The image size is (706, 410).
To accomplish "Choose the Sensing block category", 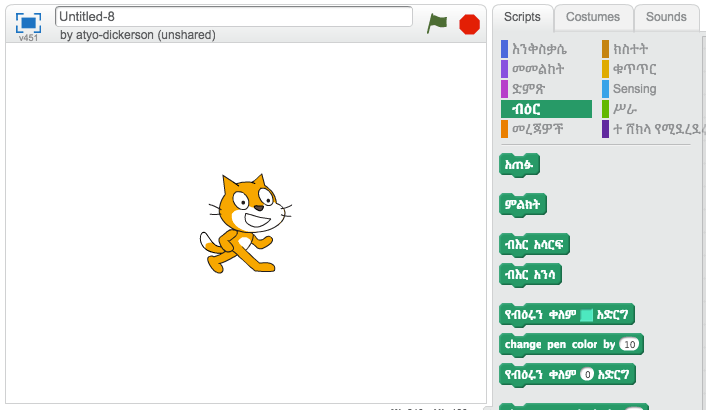I will pos(634,89).
